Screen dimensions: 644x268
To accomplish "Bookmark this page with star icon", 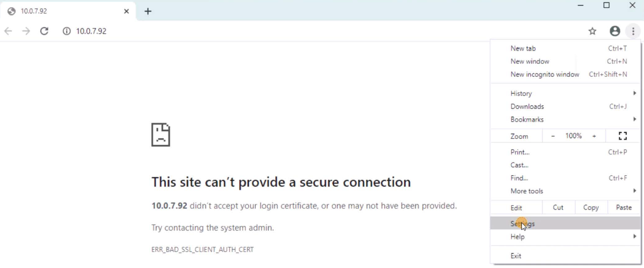I will [592, 31].
